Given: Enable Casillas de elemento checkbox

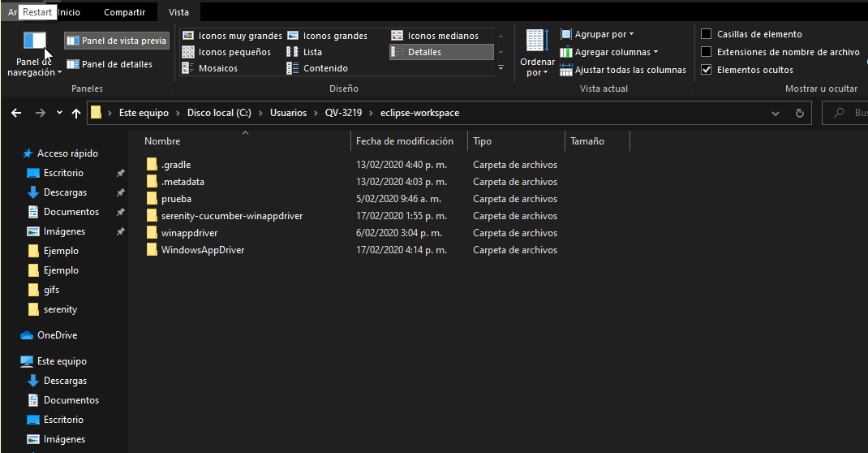Looking at the screenshot, I should point(707,34).
